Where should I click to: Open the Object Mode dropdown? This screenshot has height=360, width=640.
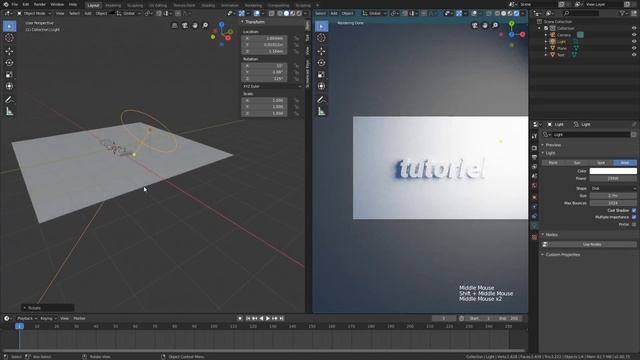(x=34, y=13)
